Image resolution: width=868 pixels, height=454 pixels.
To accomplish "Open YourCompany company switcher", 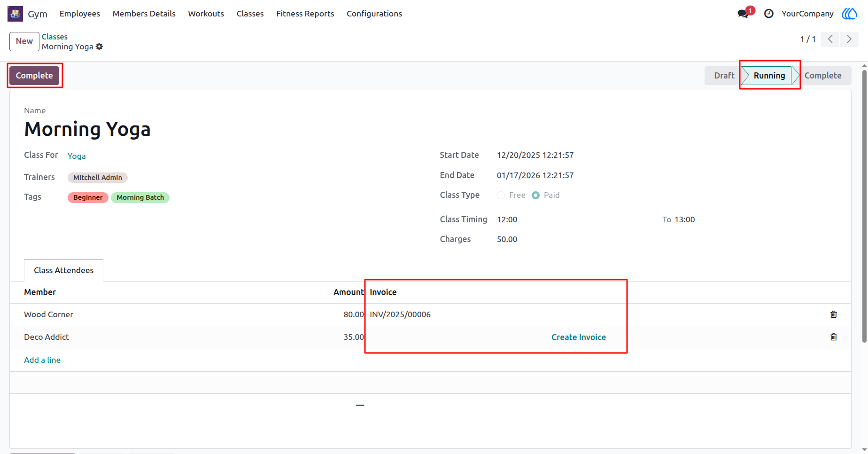I will tap(807, 14).
